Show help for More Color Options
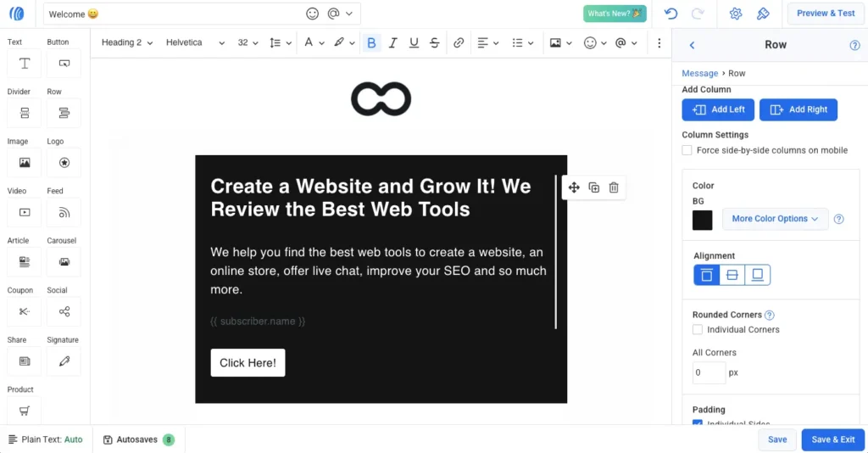 [838, 219]
